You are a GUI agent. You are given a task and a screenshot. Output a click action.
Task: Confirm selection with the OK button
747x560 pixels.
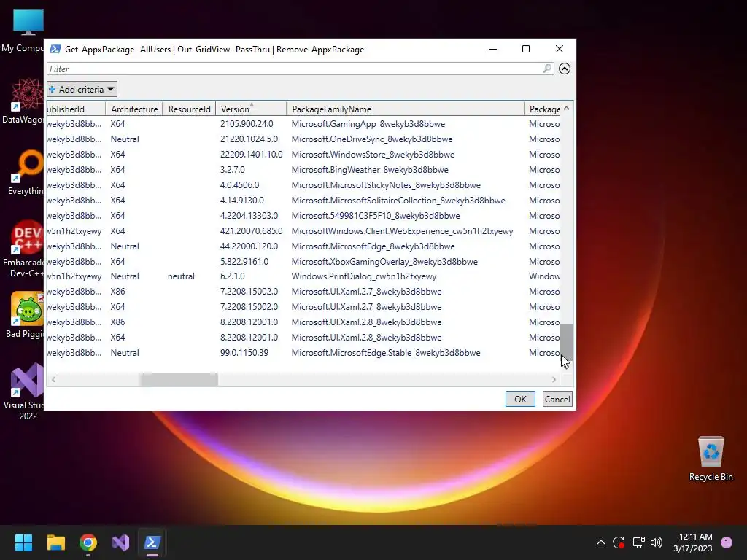point(520,399)
